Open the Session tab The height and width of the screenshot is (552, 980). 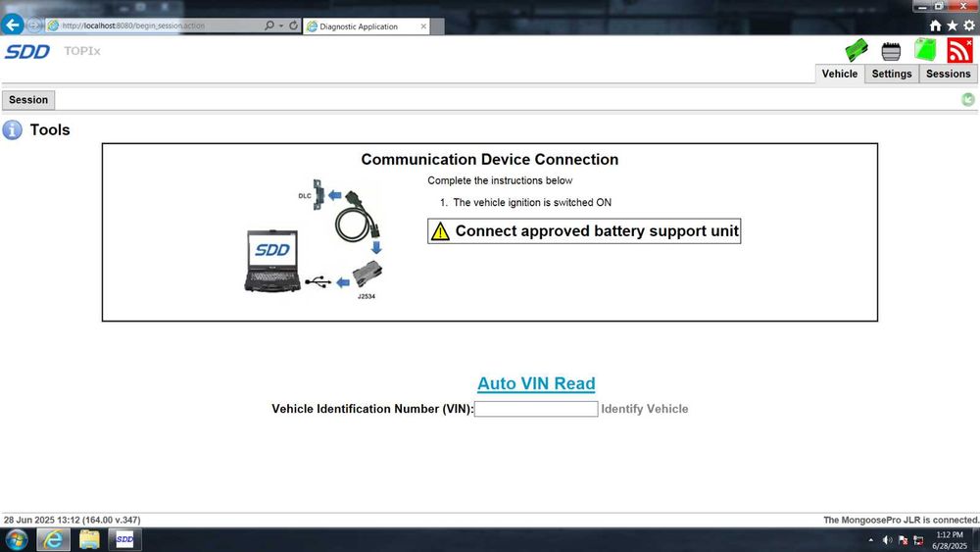28,100
